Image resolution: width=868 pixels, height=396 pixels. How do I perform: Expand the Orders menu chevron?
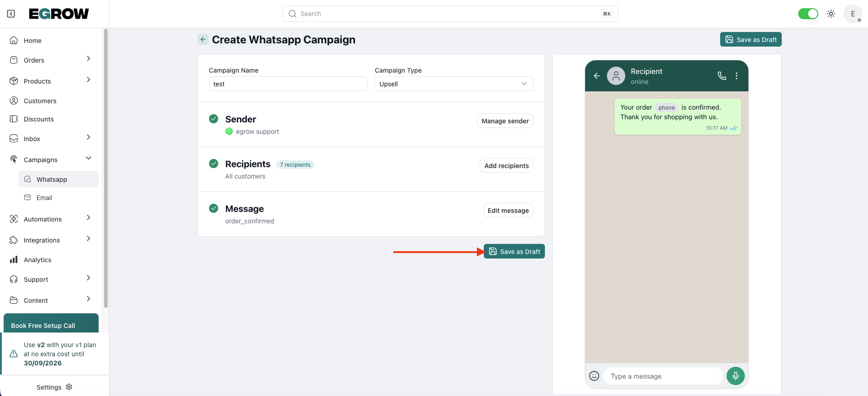coord(89,59)
